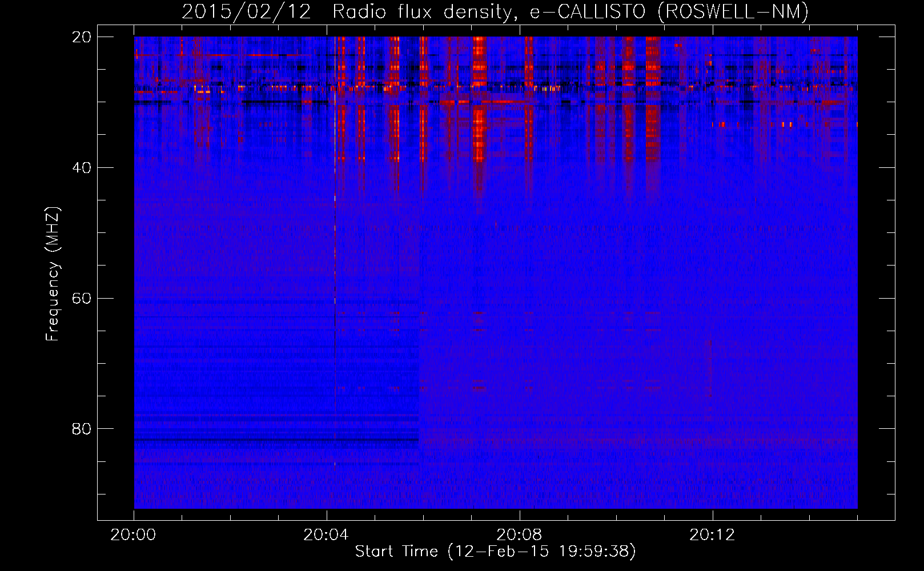This screenshot has width=924, height=571.
Task: Click the 'Frequency (MHZ)' axis title
Action: [x=53, y=274]
